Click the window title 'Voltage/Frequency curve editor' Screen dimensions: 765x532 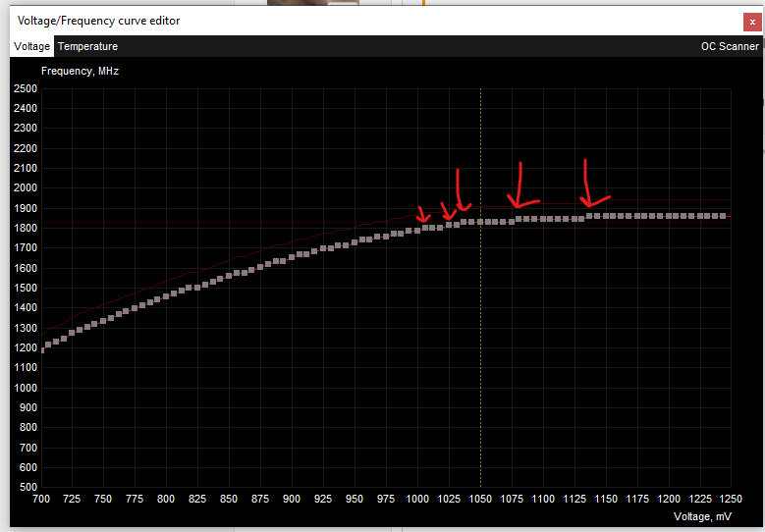click(x=98, y=21)
